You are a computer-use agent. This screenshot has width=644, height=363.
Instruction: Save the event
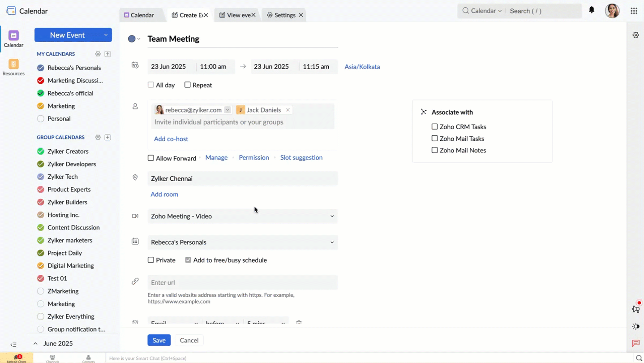click(159, 340)
